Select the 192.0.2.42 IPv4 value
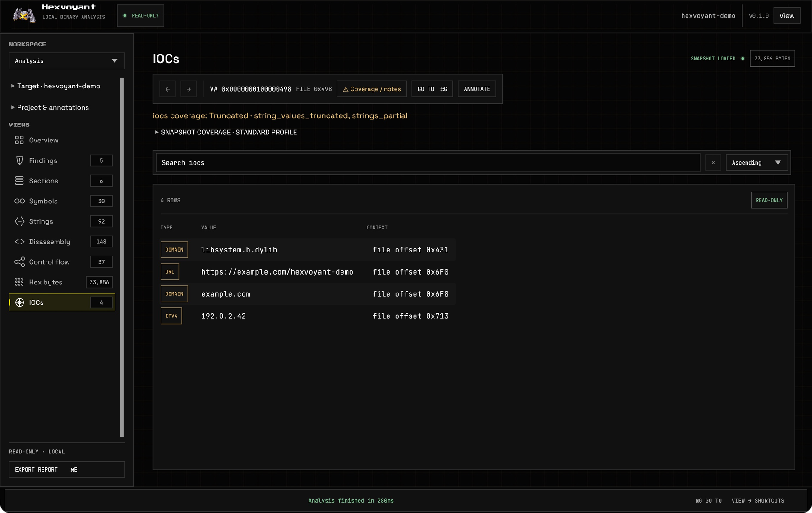The width and height of the screenshot is (812, 513). click(223, 316)
